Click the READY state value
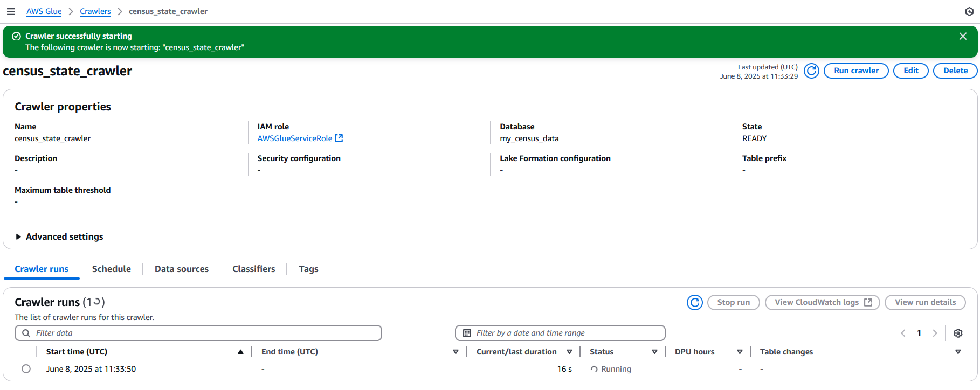 (x=754, y=138)
